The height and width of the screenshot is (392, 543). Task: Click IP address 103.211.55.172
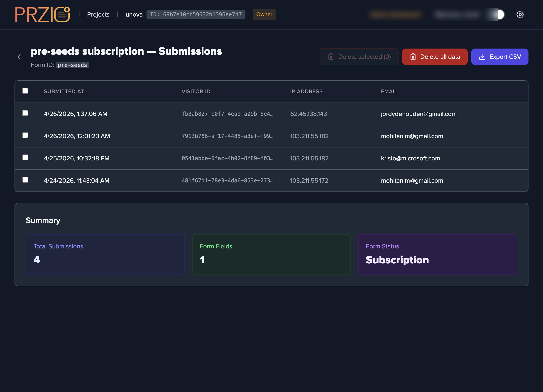pyautogui.click(x=309, y=181)
